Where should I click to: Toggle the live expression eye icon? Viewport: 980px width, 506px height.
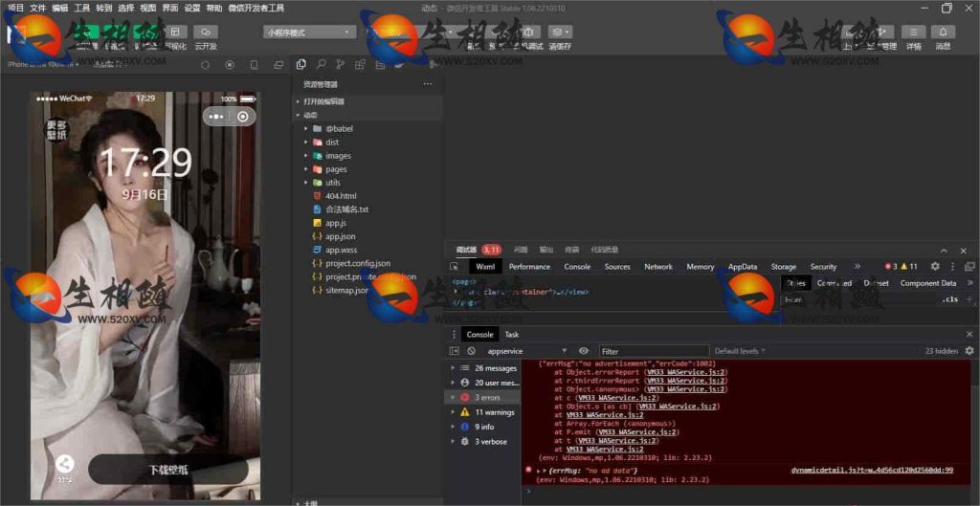pos(584,351)
